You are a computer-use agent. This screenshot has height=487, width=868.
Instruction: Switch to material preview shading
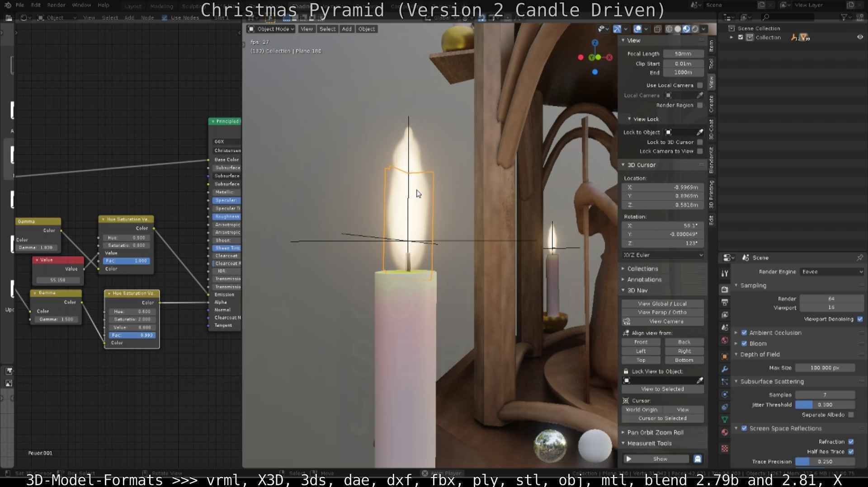686,29
